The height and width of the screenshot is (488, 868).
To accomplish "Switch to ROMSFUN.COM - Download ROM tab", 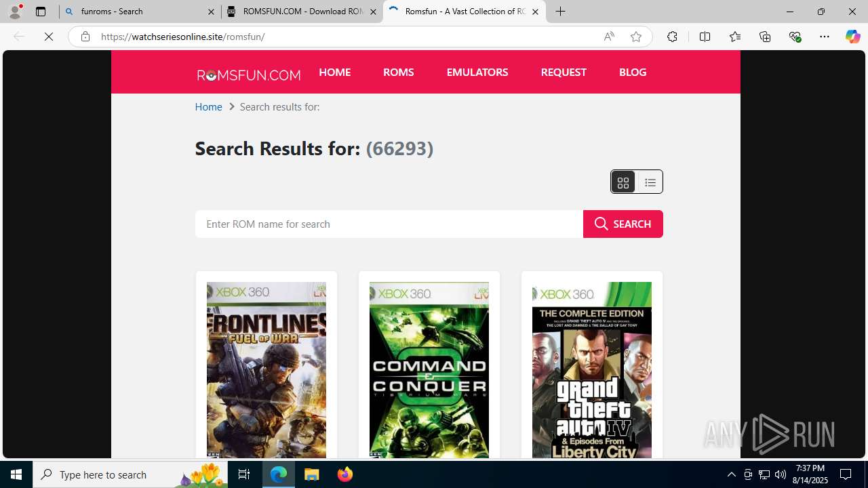I will [x=302, y=12].
